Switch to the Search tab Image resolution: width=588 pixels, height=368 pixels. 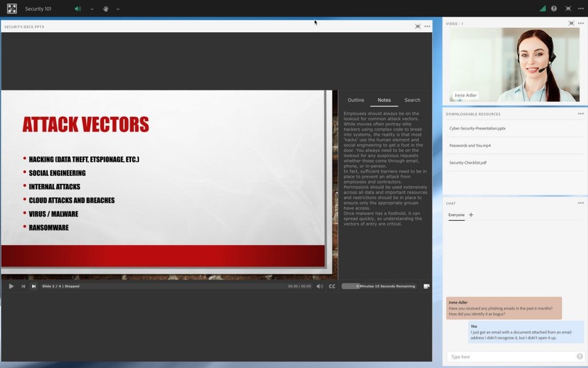tap(412, 100)
